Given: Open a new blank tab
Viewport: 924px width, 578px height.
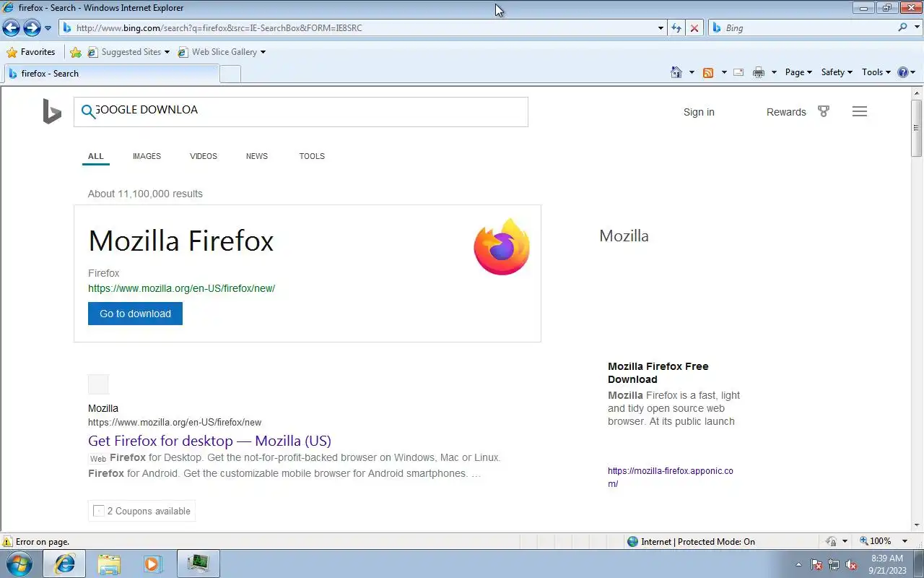Looking at the screenshot, I should pyautogui.click(x=230, y=74).
